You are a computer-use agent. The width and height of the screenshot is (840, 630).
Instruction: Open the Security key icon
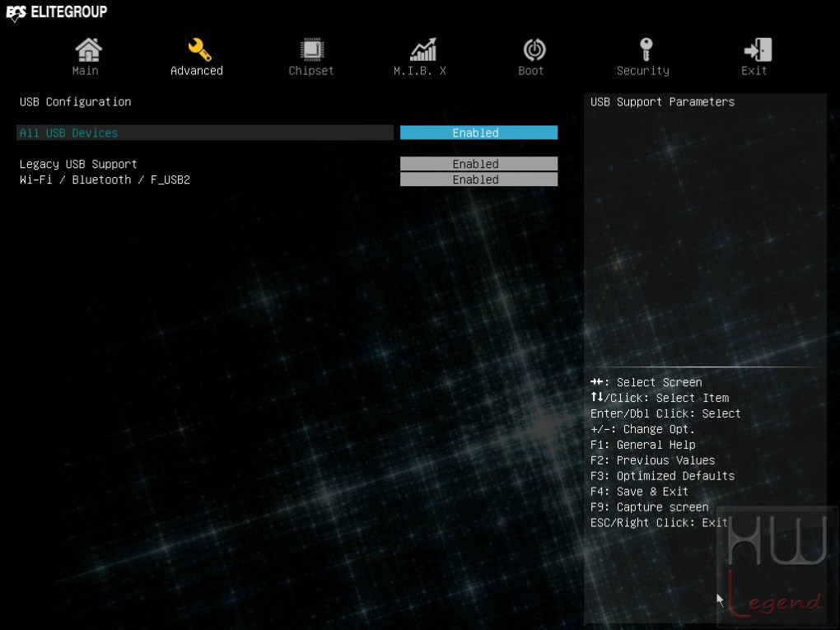pos(646,49)
